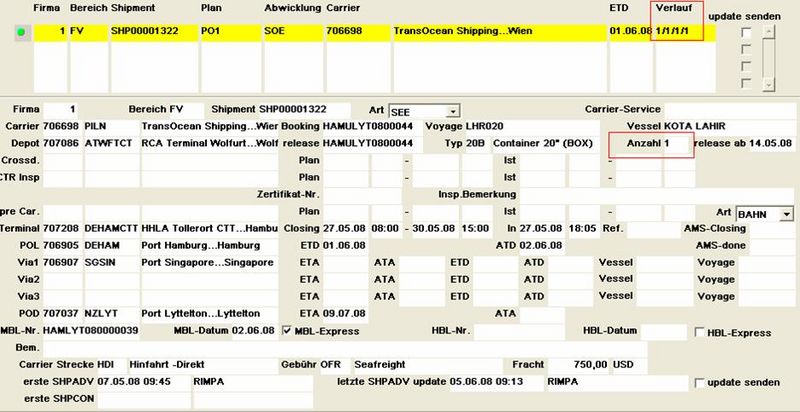
Task: Click Via1 port code SGSIN
Action: point(111,263)
